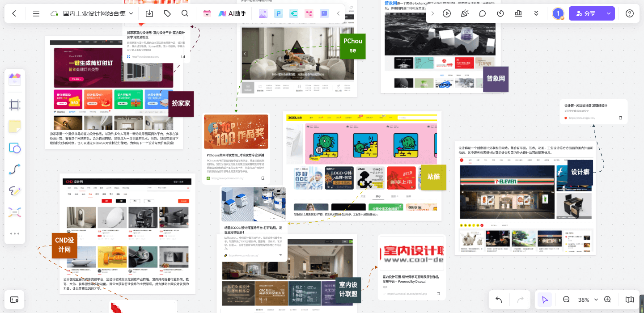Image resolution: width=644 pixels, height=313 pixels.
Task: Open the AI助手 assistant
Action: click(232, 13)
